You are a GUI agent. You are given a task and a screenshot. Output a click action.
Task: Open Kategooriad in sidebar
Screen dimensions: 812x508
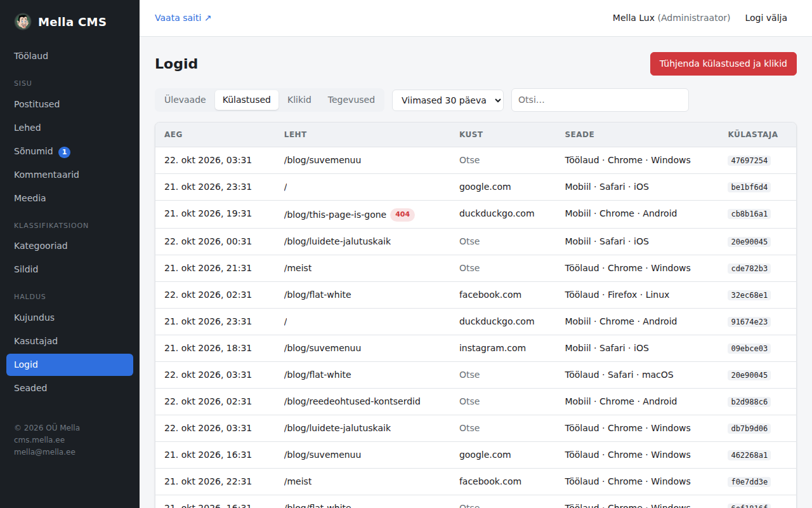pyautogui.click(x=70, y=246)
